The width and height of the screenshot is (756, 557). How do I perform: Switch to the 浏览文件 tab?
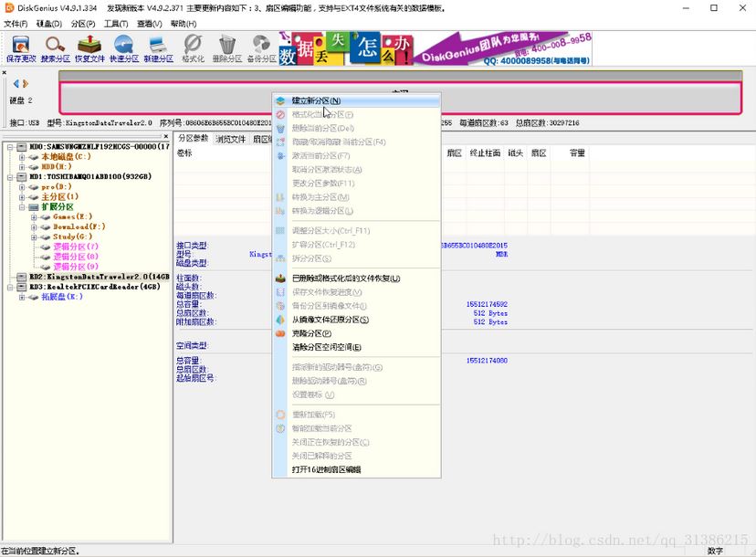(x=230, y=140)
